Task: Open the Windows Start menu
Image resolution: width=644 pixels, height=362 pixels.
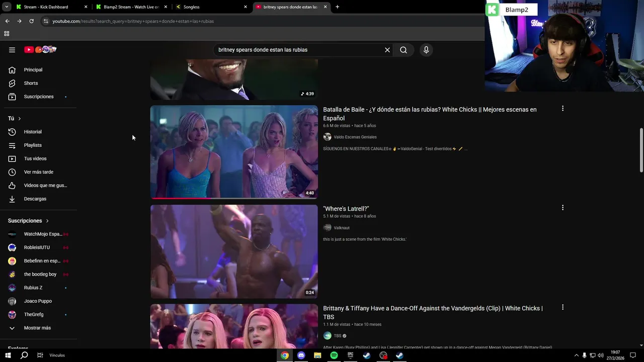Action: [x=8, y=355]
